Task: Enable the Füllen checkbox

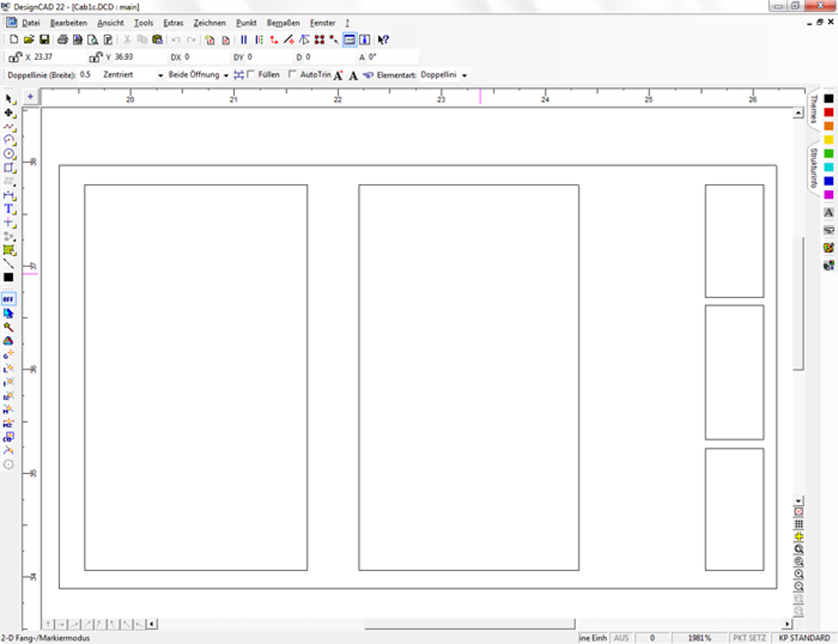Action: point(249,72)
